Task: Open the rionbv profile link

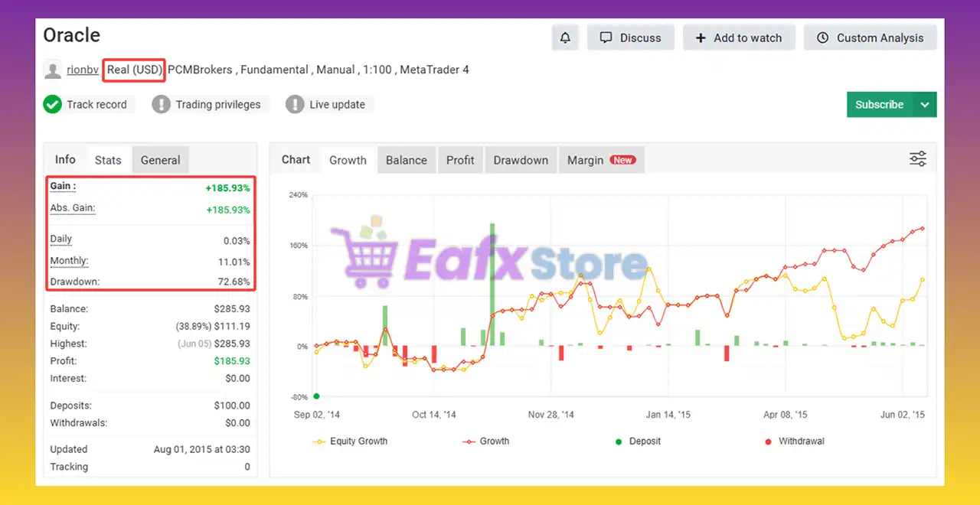Action: 82,70
